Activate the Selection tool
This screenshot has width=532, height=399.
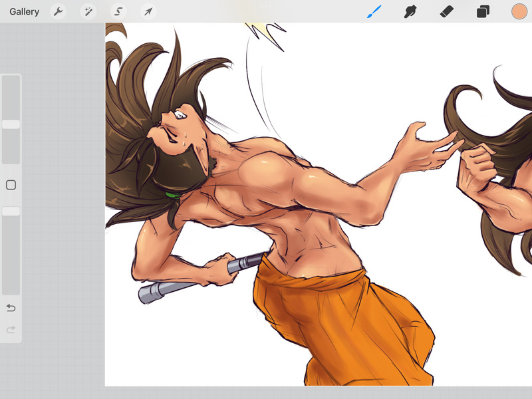(118, 12)
